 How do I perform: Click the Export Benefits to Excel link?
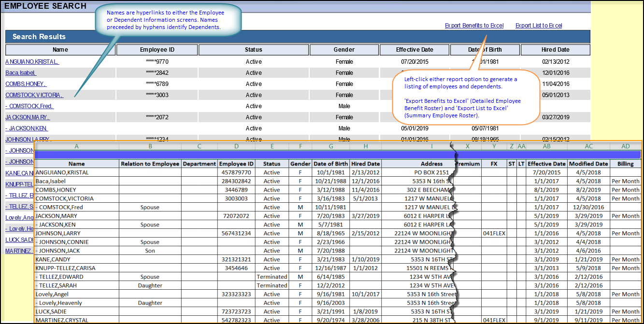[474, 26]
